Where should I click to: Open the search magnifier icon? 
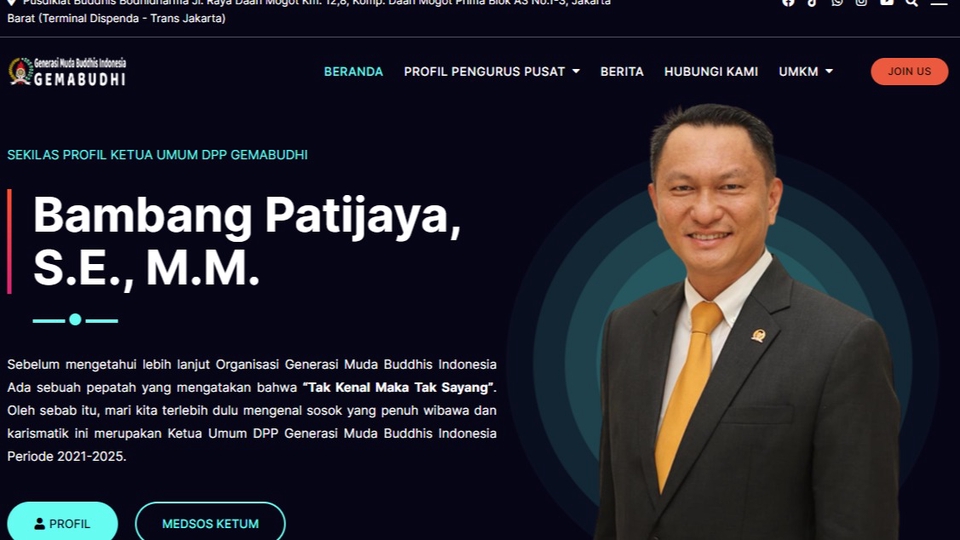coord(912,2)
